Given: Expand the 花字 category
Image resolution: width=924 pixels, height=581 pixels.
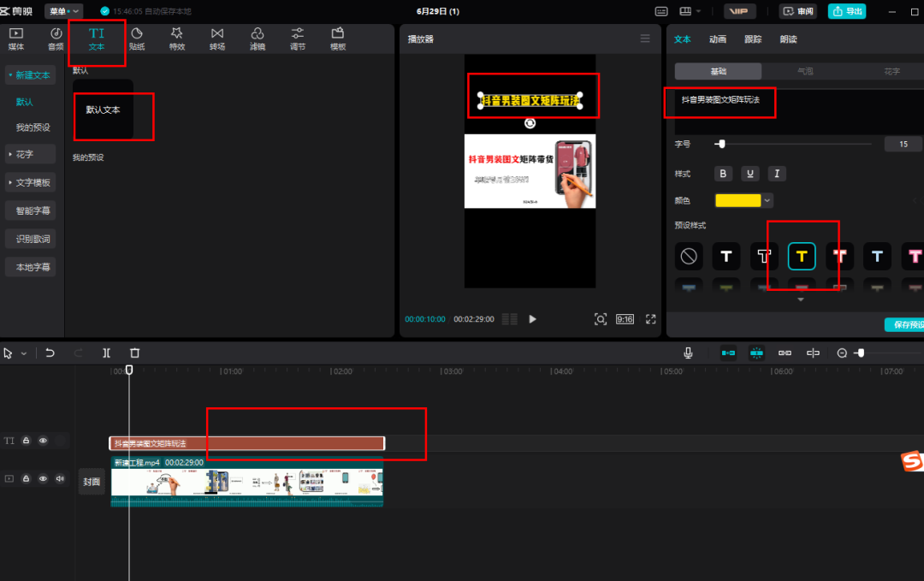Looking at the screenshot, I should point(30,155).
